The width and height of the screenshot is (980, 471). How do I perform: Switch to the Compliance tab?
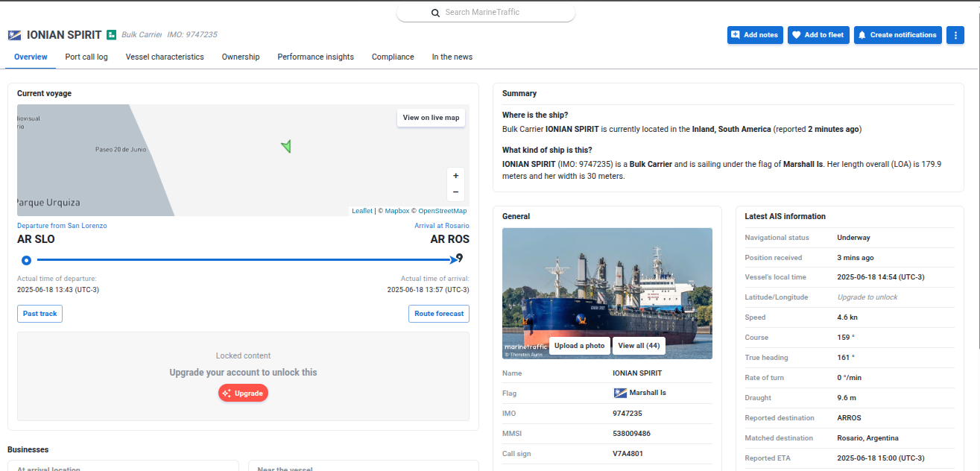coord(393,57)
